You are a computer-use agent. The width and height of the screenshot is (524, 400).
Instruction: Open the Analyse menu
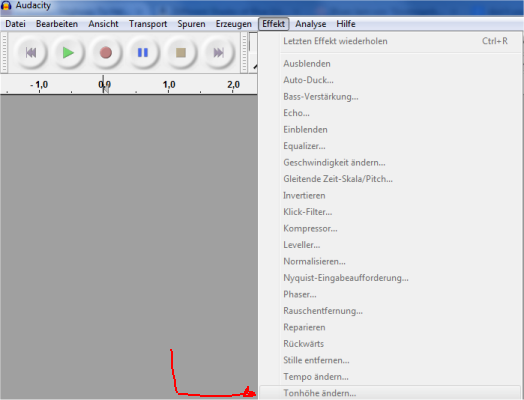pyautogui.click(x=310, y=24)
